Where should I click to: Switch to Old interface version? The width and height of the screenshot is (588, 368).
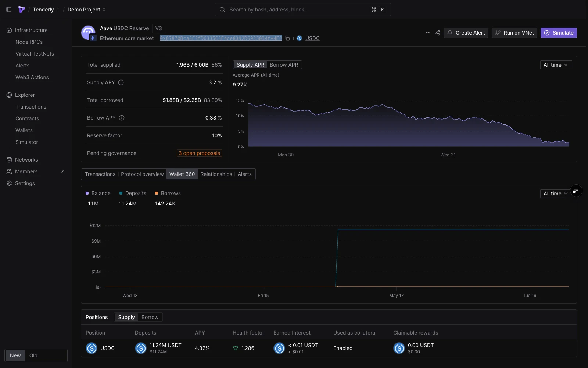coord(33,355)
